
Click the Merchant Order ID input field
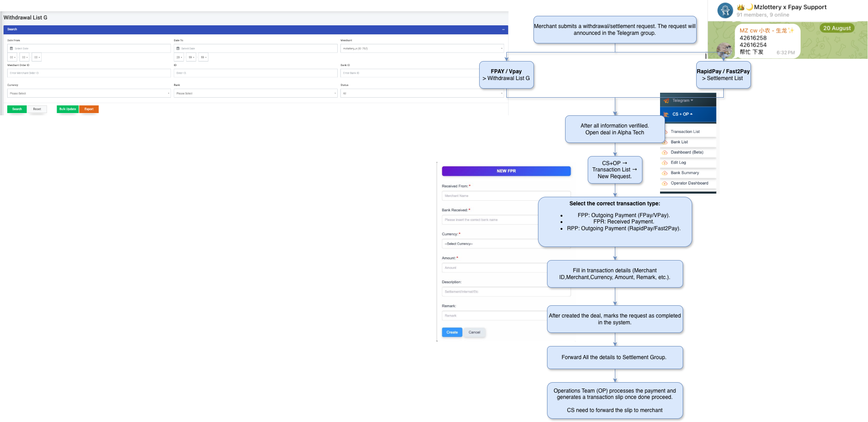pyautogui.click(x=89, y=73)
